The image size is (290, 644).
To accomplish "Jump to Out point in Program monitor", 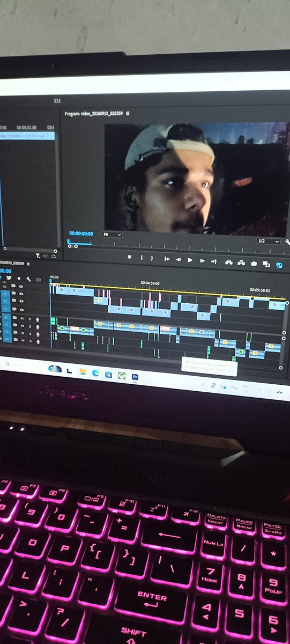I will [214, 261].
